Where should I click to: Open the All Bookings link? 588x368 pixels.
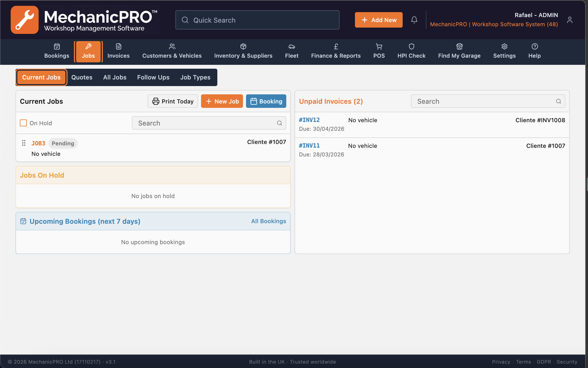pyautogui.click(x=269, y=221)
